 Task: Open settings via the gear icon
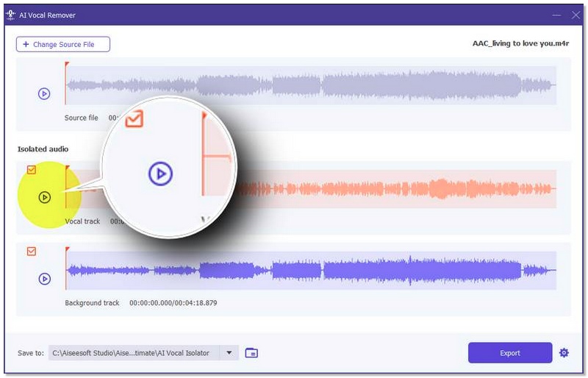pyautogui.click(x=564, y=353)
